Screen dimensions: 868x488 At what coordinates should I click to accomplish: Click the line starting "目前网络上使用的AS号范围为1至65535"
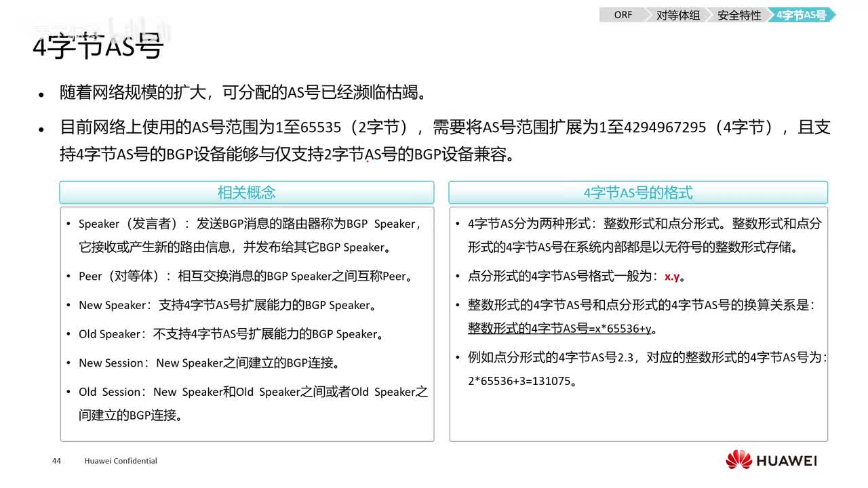(445, 141)
